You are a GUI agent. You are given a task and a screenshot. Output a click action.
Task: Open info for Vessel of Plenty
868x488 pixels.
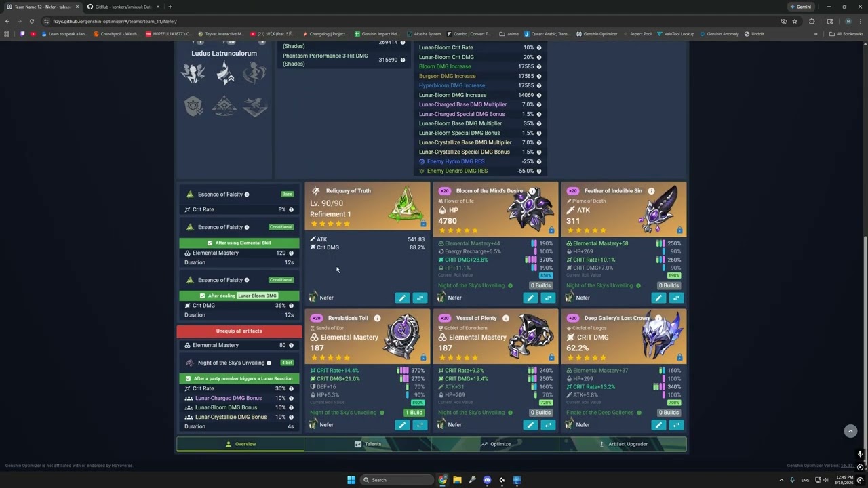click(506, 318)
